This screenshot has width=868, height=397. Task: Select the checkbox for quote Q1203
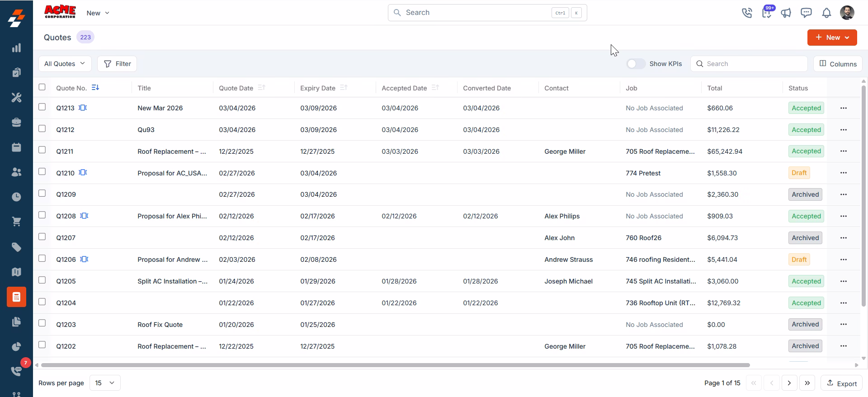pyautogui.click(x=42, y=323)
